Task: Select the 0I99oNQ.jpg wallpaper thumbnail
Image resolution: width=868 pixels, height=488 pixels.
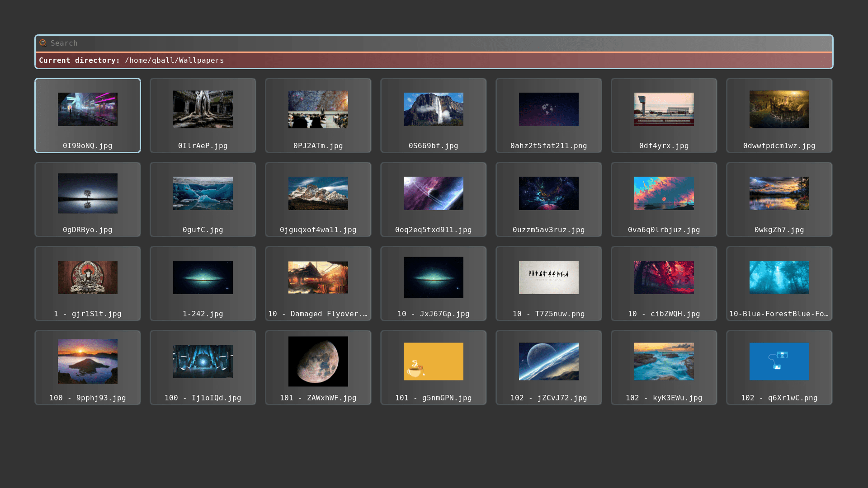Action: [x=87, y=115]
